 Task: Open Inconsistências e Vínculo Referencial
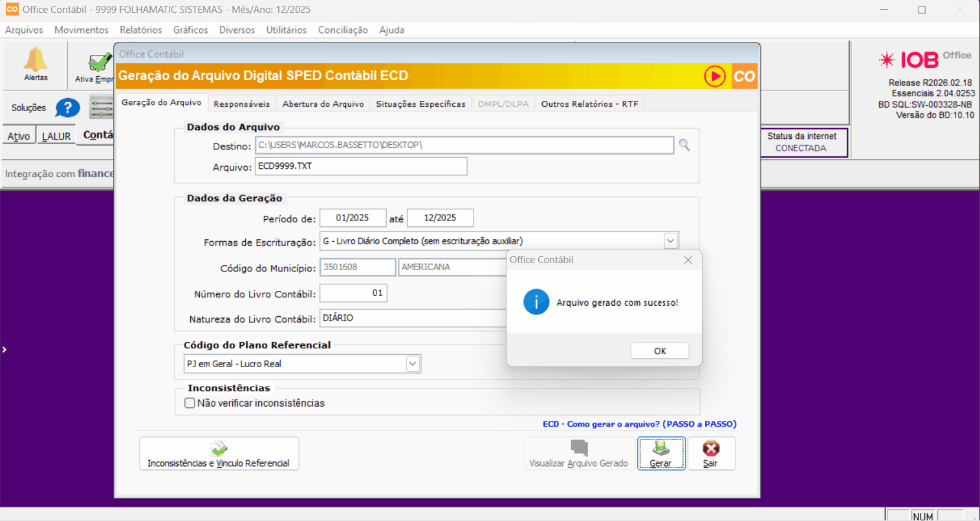point(219,453)
